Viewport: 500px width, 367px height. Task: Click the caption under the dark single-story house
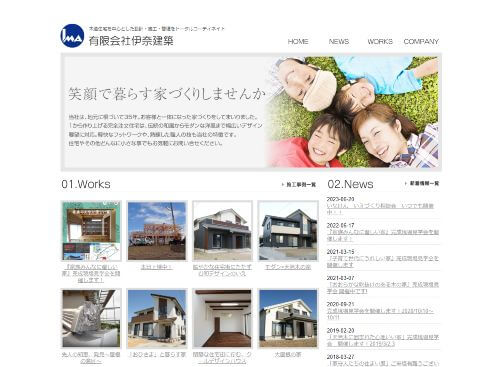pos(222,270)
